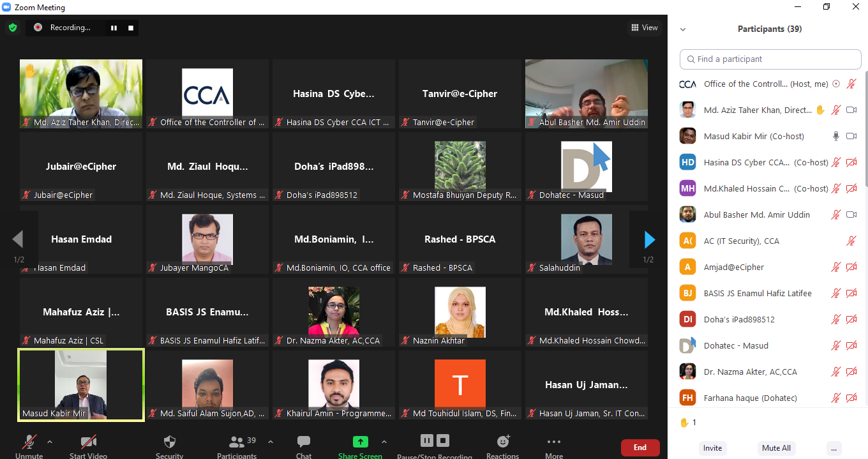Click Salahuddin's photo tile

[587, 239]
